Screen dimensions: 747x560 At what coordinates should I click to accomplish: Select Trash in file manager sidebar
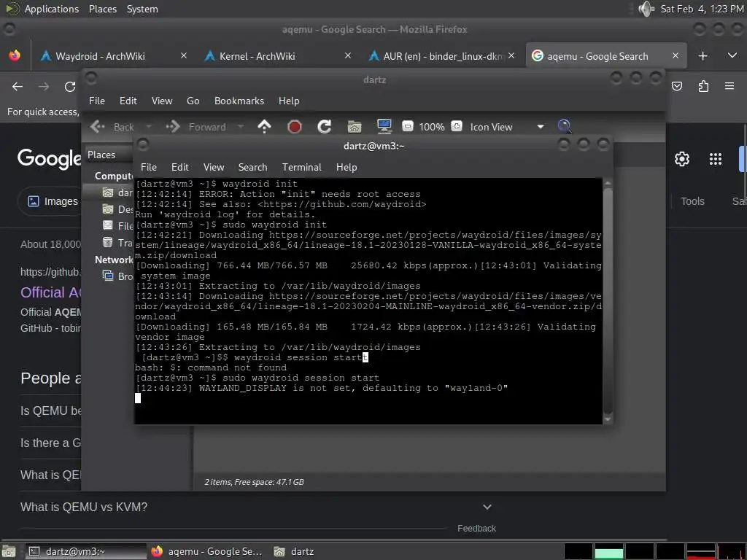click(x=117, y=243)
